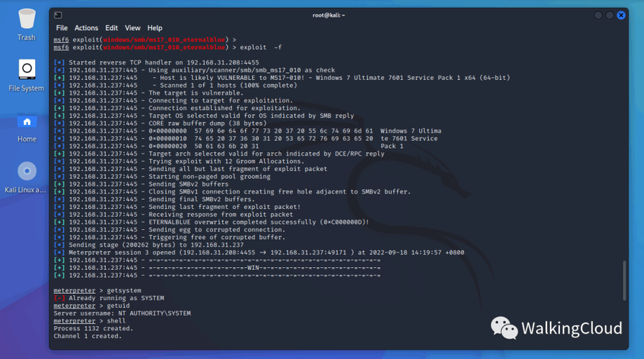Click 'Connecting to target for exploitation' line

click(173, 101)
